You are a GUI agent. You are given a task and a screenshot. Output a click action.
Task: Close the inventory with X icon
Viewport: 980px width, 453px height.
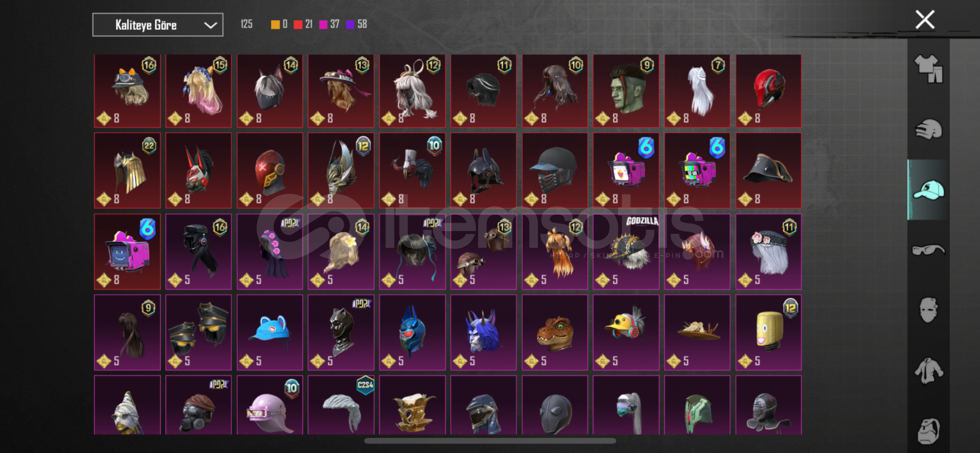[925, 20]
